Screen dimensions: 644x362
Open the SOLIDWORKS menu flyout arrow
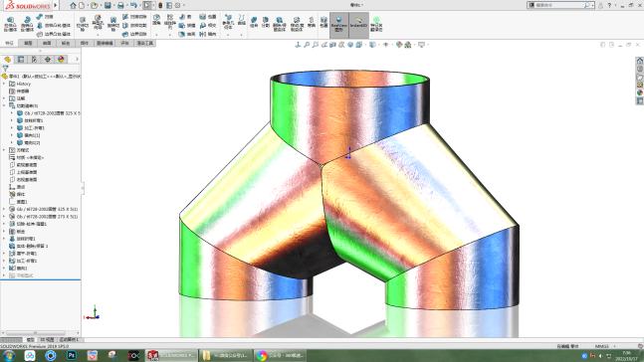tap(56, 5)
